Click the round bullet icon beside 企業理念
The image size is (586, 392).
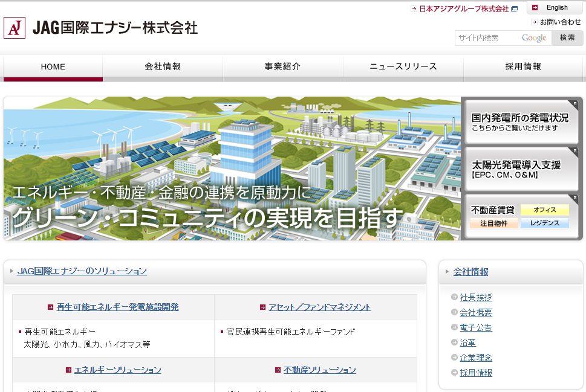click(454, 358)
